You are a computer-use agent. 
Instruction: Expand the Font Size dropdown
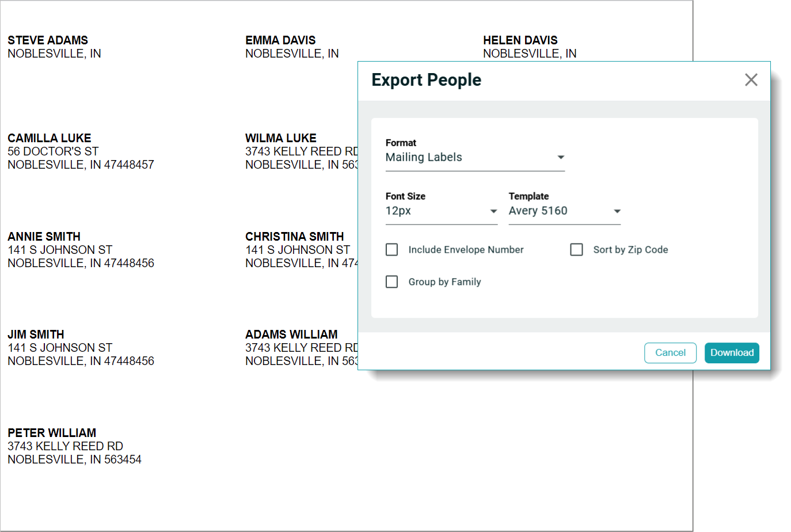tap(441, 211)
